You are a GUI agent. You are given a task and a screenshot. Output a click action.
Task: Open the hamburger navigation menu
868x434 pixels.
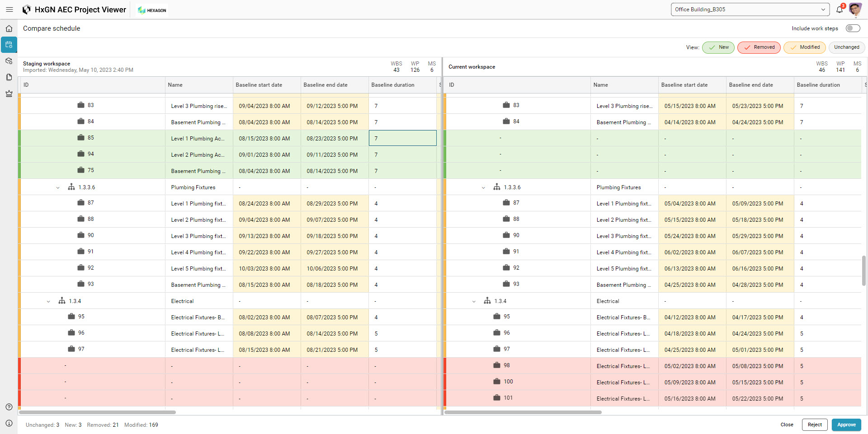coord(9,9)
